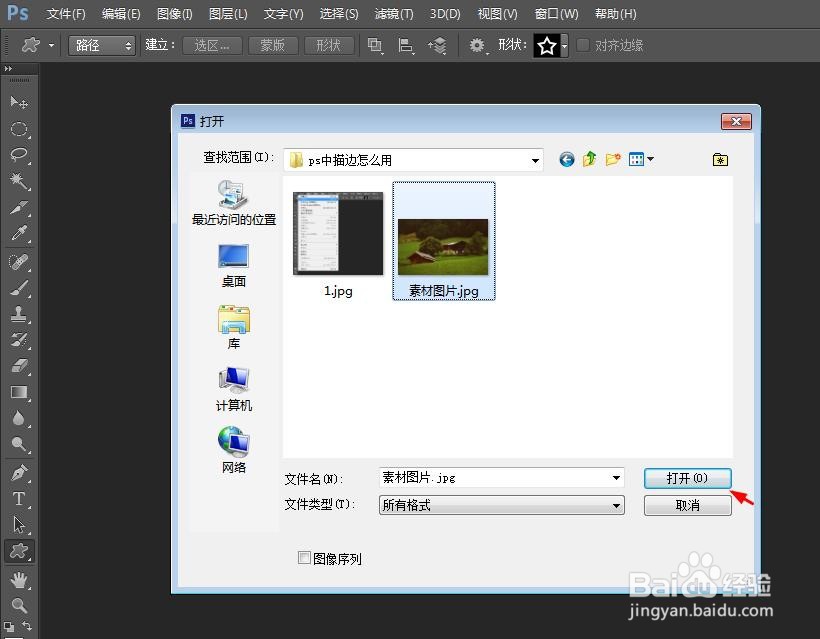Click path arrangement icon in options bar

437,45
